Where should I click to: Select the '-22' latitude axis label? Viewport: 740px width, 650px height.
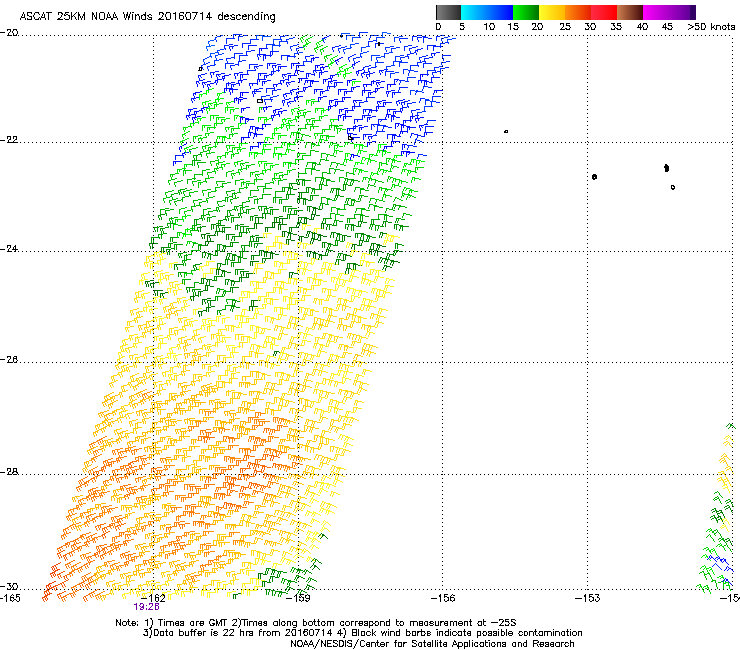pos(9,140)
